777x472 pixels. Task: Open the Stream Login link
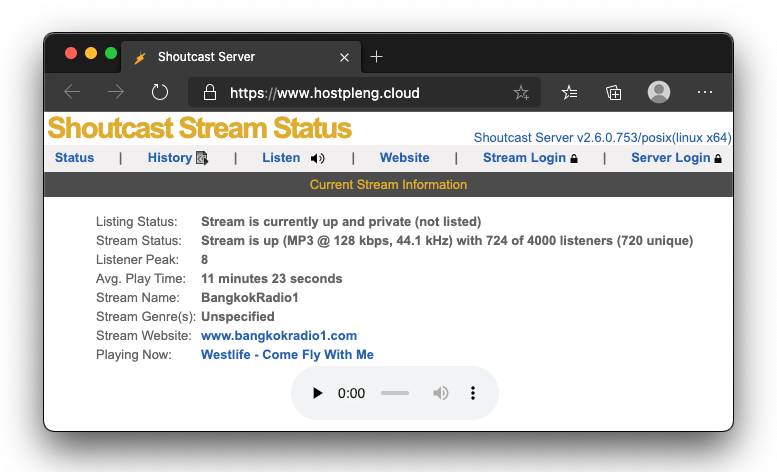click(x=524, y=157)
